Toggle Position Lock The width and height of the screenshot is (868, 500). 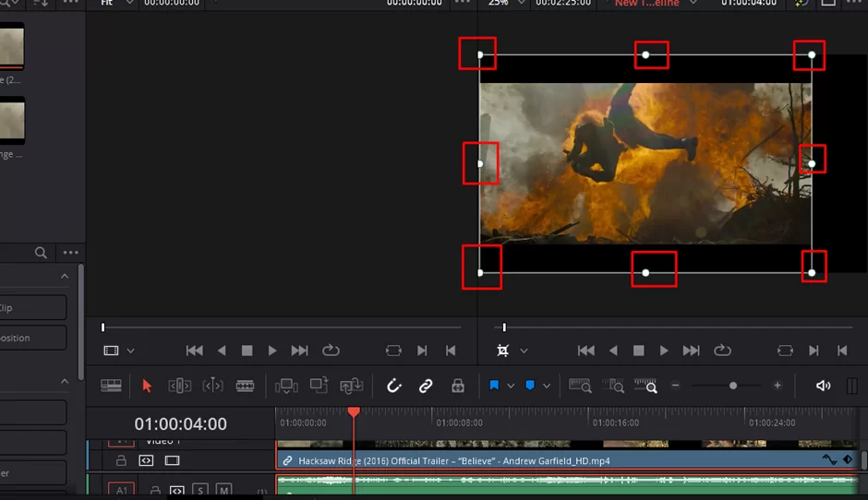click(x=458, y=386)
